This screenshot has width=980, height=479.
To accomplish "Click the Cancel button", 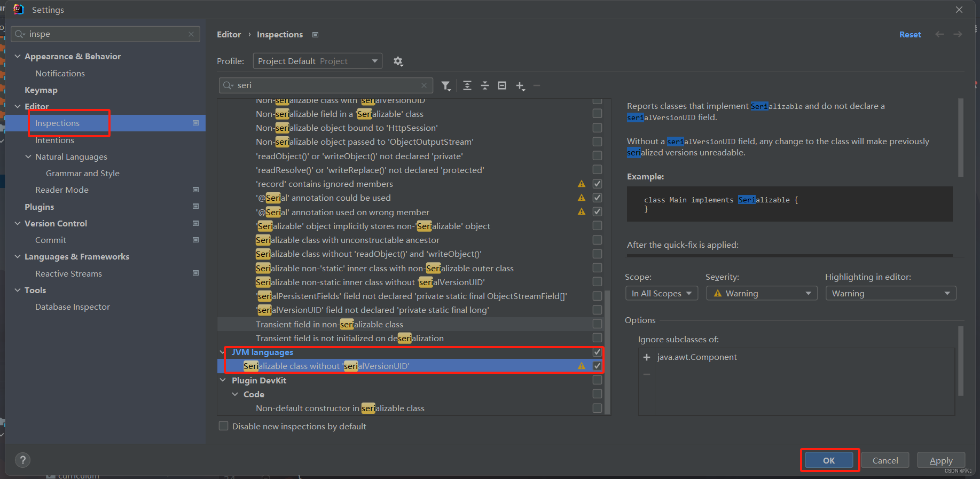I will coord(885,460).
